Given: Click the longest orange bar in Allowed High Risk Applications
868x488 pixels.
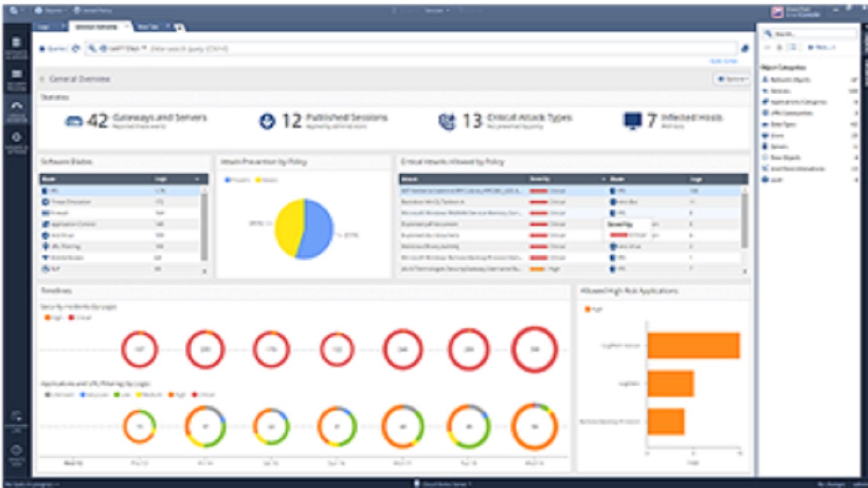Looking at the screenshot, I should [693, 345].
